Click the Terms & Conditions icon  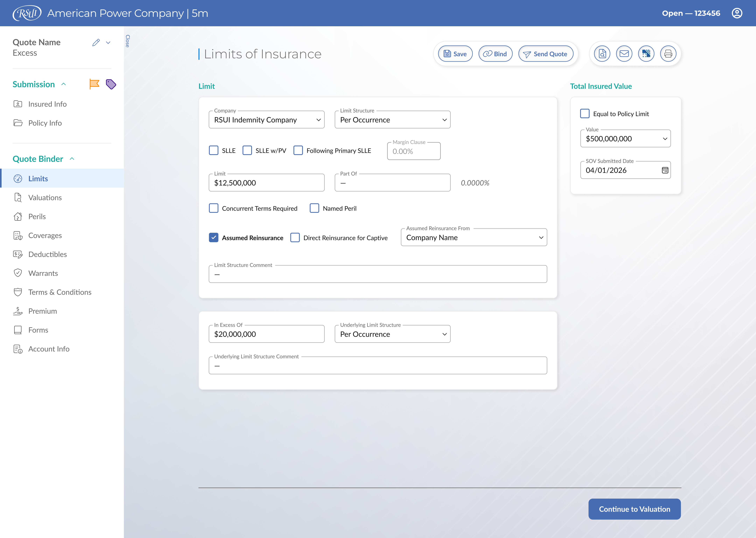tap(18, 292)
